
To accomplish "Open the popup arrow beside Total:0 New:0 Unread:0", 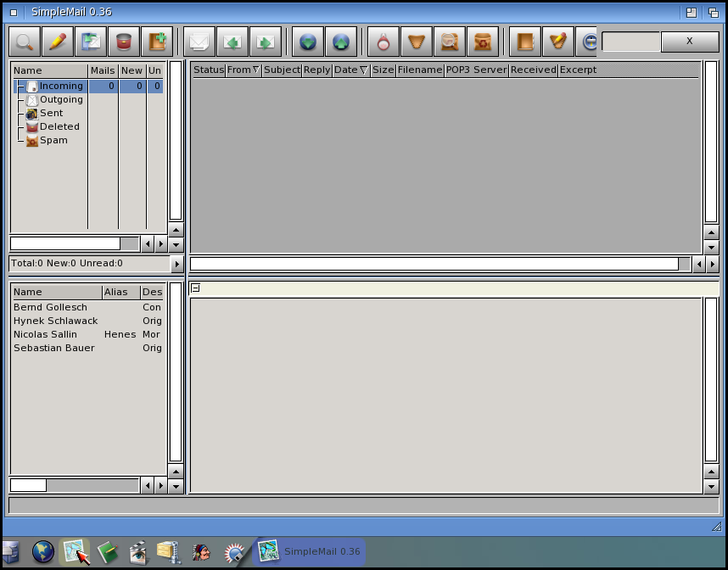I will [x=176, y=264].
